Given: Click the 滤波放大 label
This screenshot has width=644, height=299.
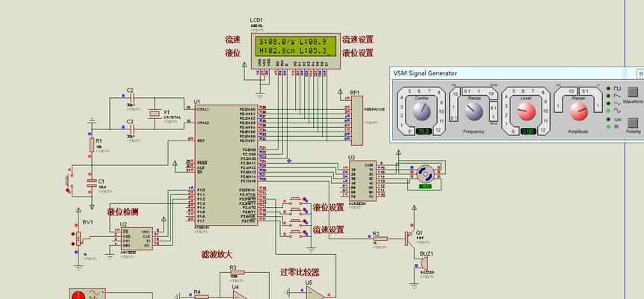Looking at the screenshot, I should click(x=217, y=254).
